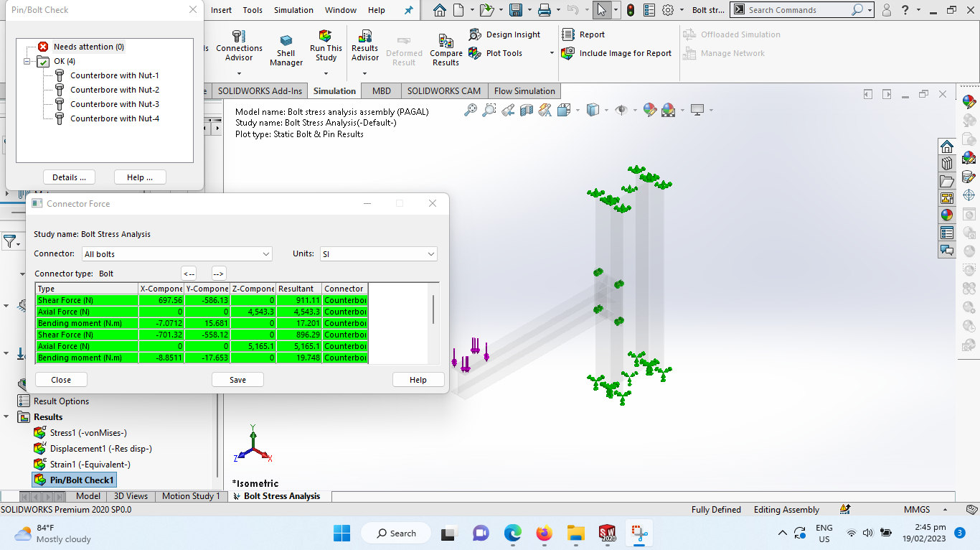The height and width of the screenshot is (550, 980).
Task: Click the Zoom to Area icon
Action: click(489, 110)
